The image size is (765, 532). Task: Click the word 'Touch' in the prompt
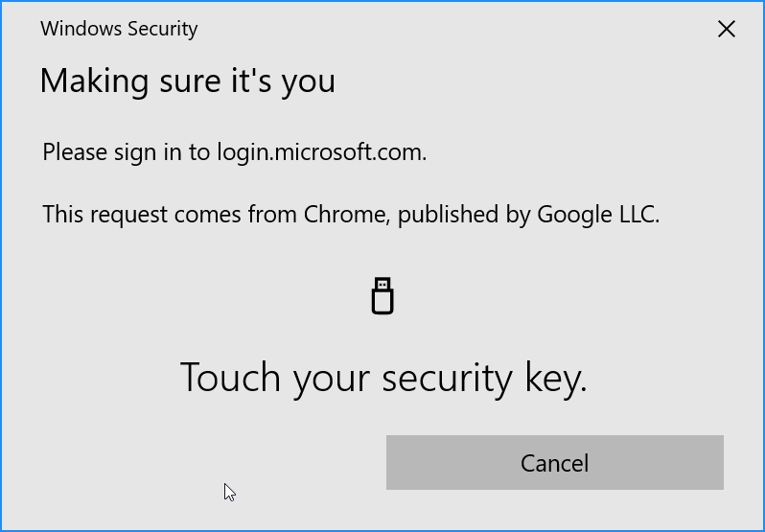232,378
